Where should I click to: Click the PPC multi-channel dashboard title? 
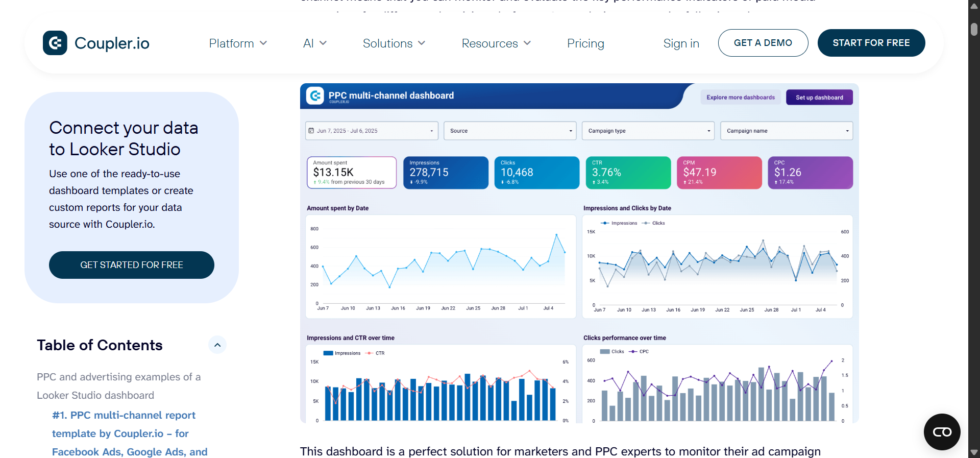(391, 95)
